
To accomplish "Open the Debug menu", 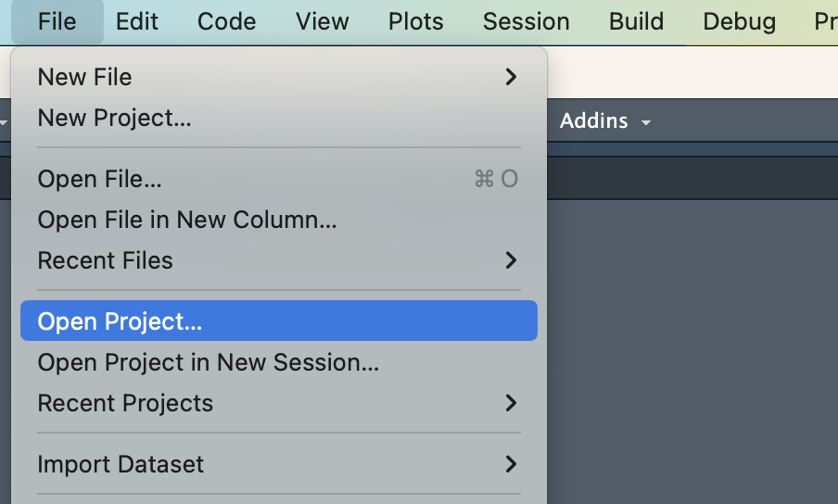I will 739,22.
